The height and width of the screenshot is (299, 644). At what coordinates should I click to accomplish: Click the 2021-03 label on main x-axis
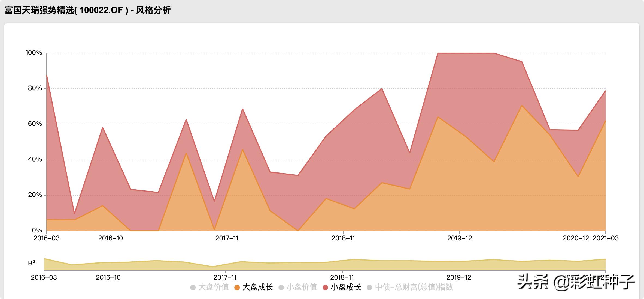[605, 238]
